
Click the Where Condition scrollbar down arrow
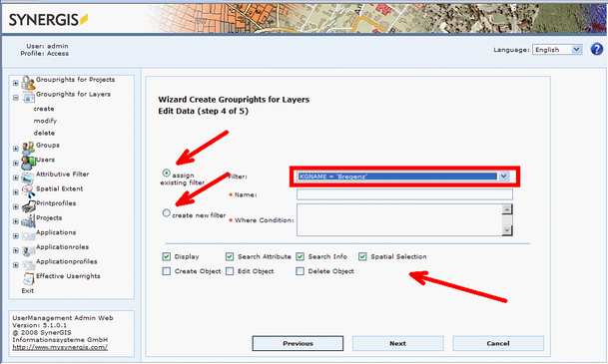tap(507, 230)
